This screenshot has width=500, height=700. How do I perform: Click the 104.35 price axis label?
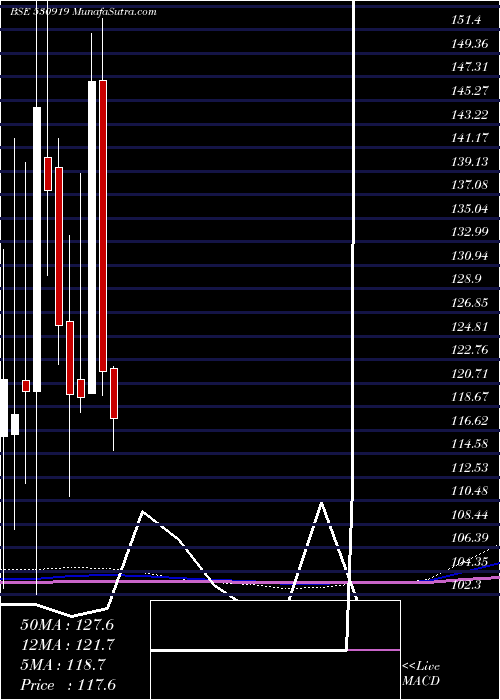point(469,562)
